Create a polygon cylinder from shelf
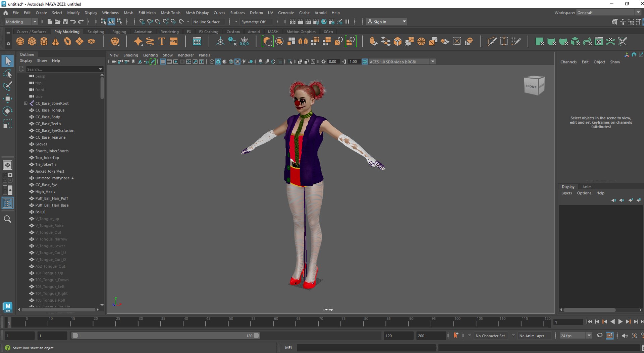This screenshot has height=353, width=644. click(x=44, y=41)
